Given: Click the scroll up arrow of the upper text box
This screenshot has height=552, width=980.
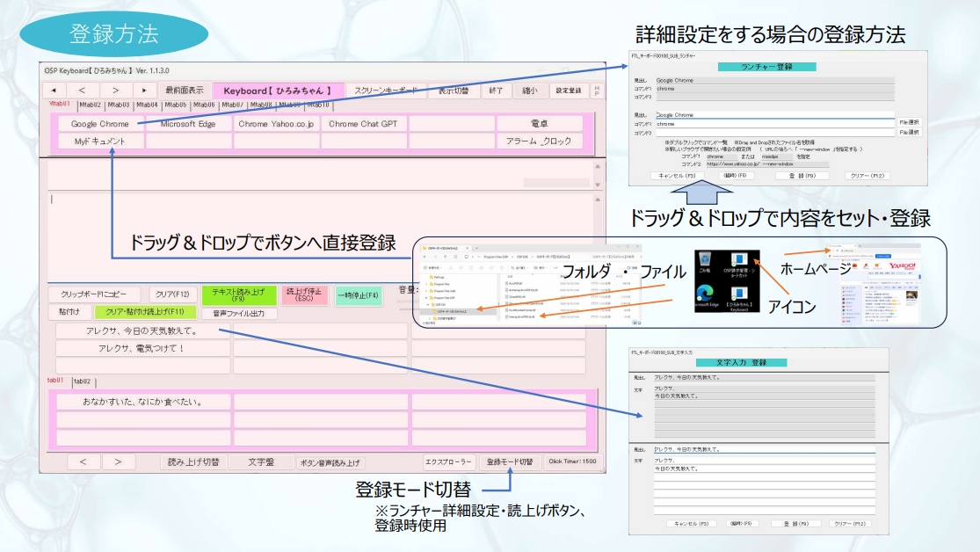Looking at the screenshot, I should click(x=598, y=166).
